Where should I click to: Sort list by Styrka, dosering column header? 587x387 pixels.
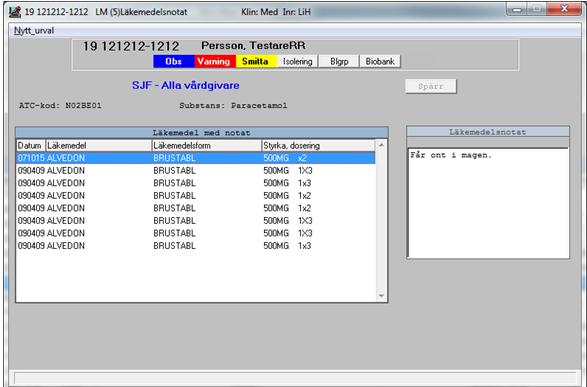318,146
